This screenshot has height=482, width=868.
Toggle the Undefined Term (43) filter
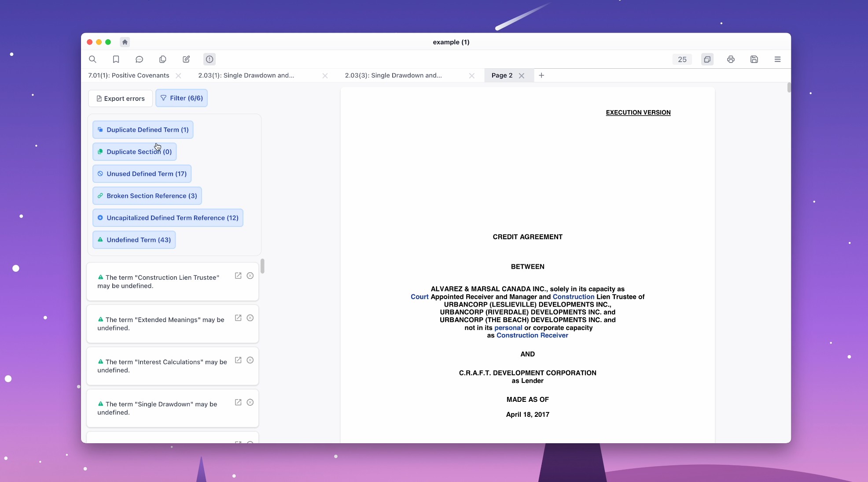[134, 240]
